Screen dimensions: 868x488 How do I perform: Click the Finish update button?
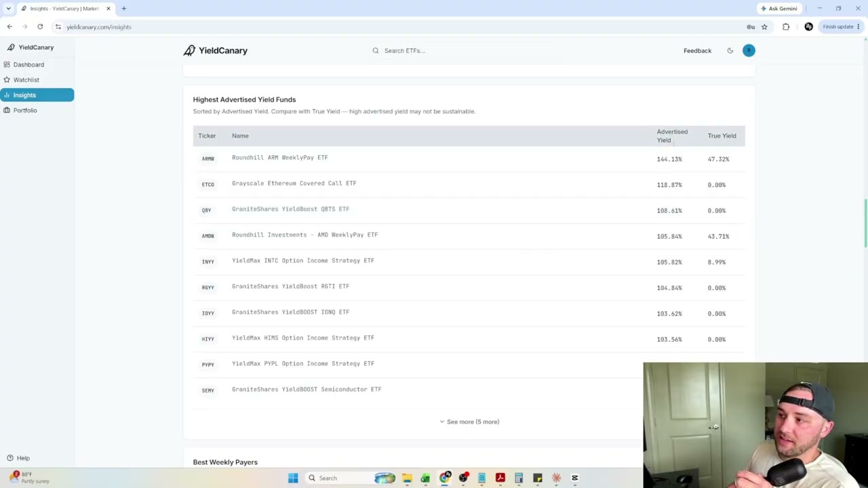tap(841, 27)
